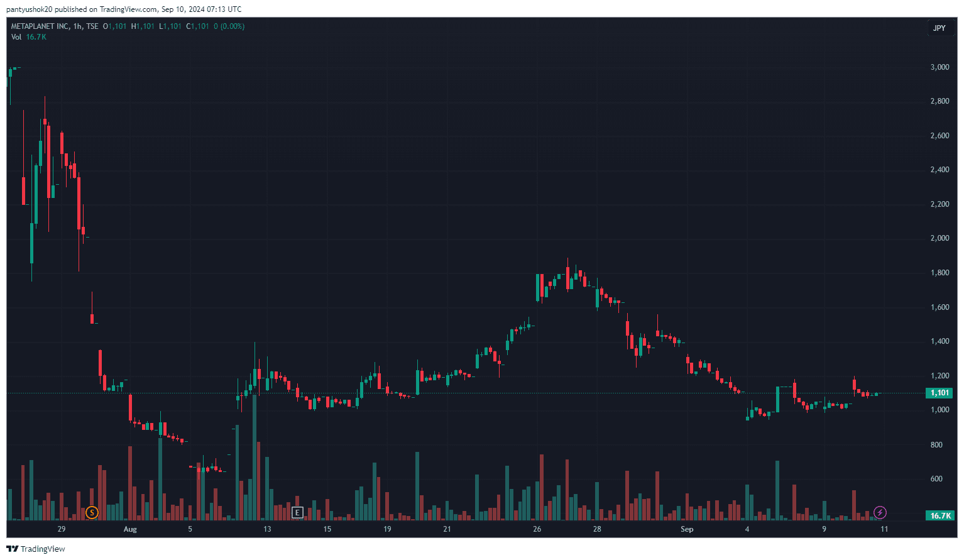Image resolution: width=964 pixels, height=560 pixels.
Task: Click the 26 date label on the time axis
Action: click(x=537, y=529)
